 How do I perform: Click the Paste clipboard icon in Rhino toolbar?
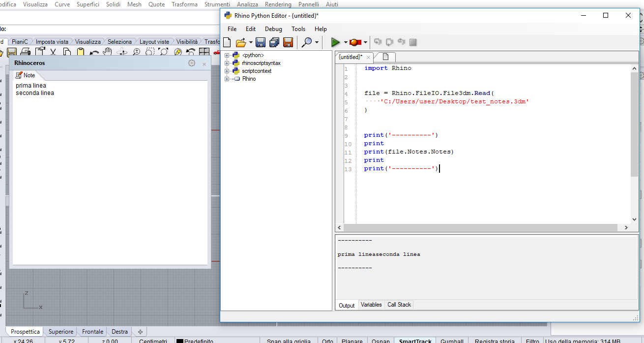pyautogui.click(x=81, y=52)
